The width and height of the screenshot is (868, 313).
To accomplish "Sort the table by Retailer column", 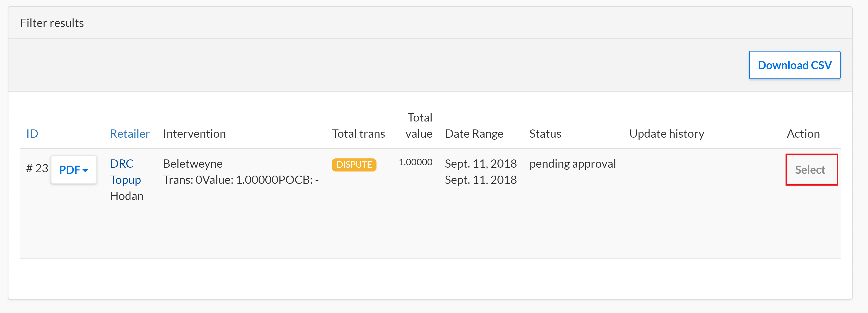I will [130, 134].
